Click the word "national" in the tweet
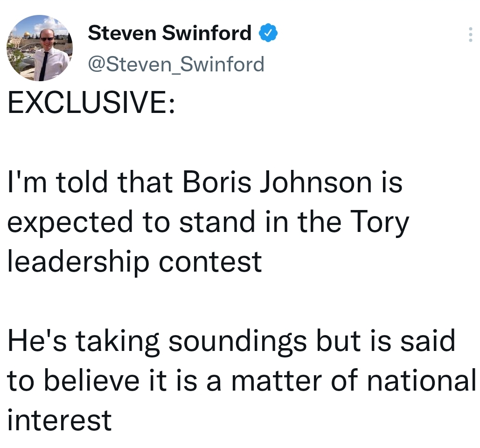The image size is (480, 448). click(x=421, y=380)
